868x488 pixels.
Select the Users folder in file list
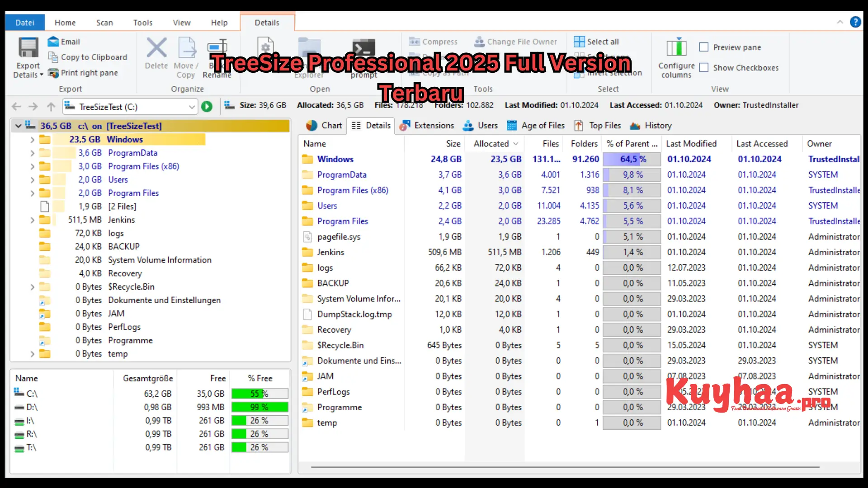pyautogui.click(x=327, y=205)
